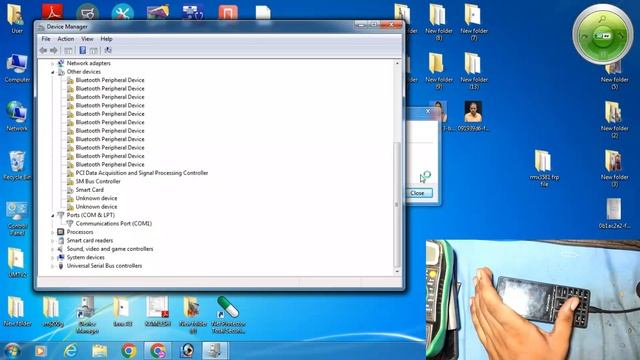Open Internet Explorer from the taskbar
640x360 pixels.
coord(71,351)
